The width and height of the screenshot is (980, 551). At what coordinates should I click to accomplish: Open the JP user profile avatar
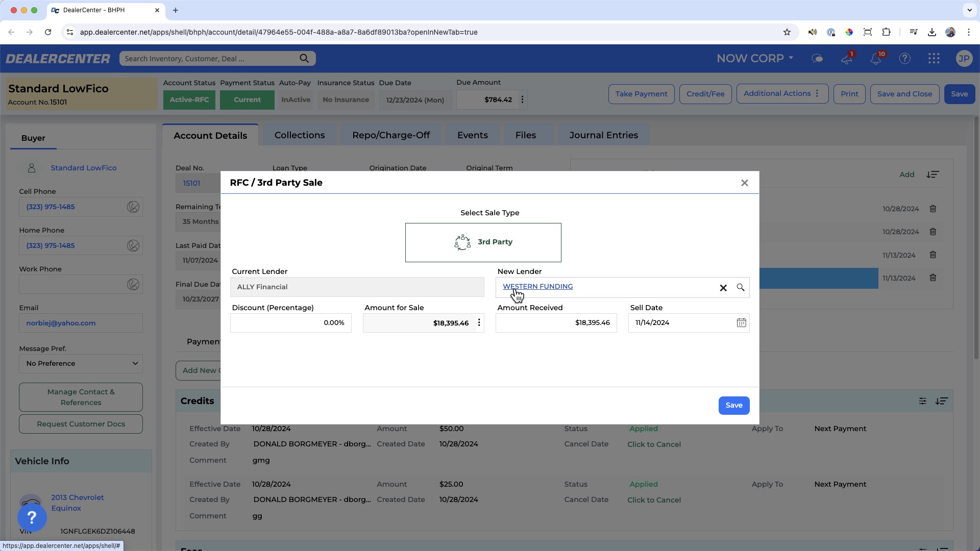(x=964, y=59)
